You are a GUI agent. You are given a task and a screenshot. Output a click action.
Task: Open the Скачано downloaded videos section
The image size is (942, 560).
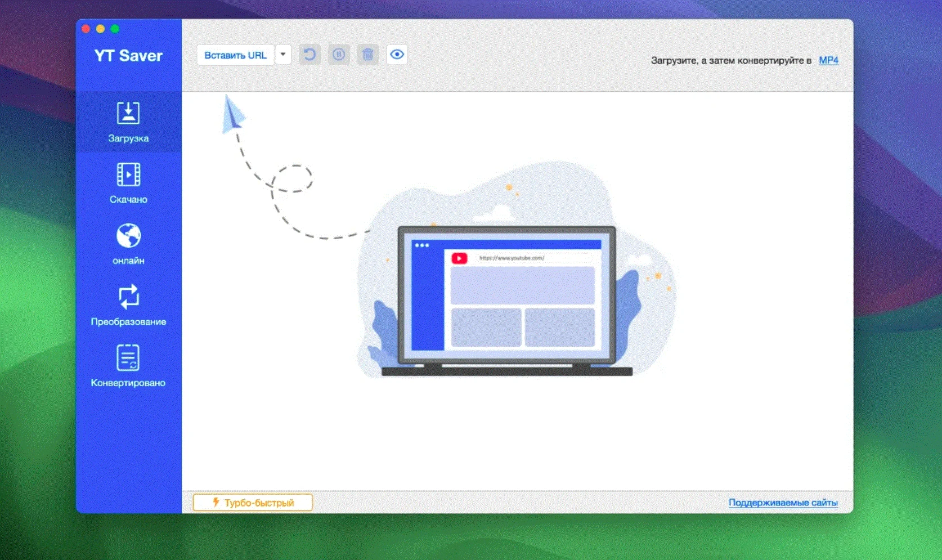pos(128,183)
